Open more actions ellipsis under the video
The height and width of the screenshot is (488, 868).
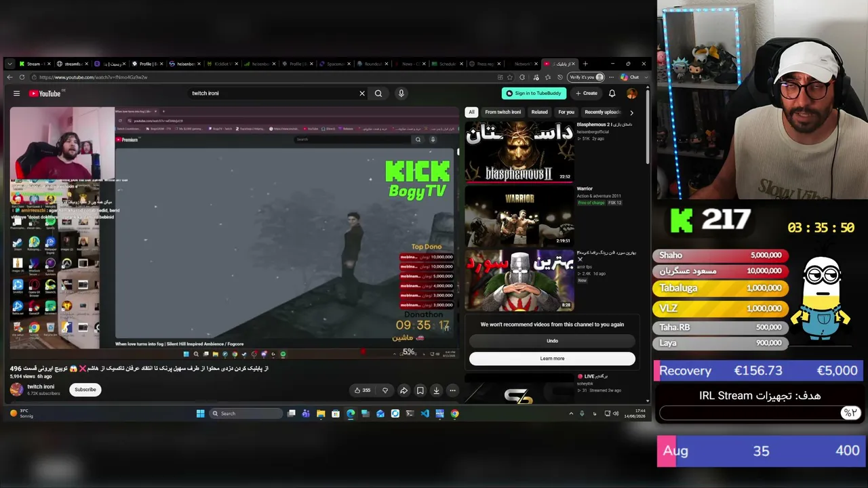pyautogui.click(x=452, y=390)
